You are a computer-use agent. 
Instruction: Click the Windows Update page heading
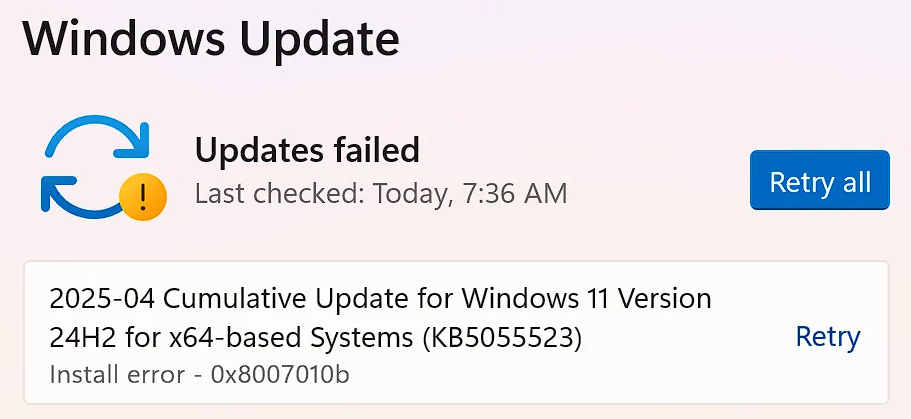click(210, 38)
